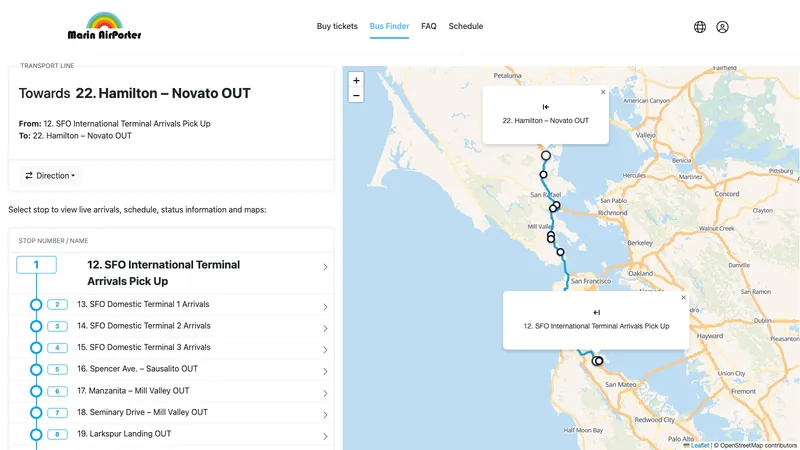Expand 13. SFO Domestic Terminal 1 Arrivals chevron
Viewport: 800px width, 450px height.
click(325, 307)
